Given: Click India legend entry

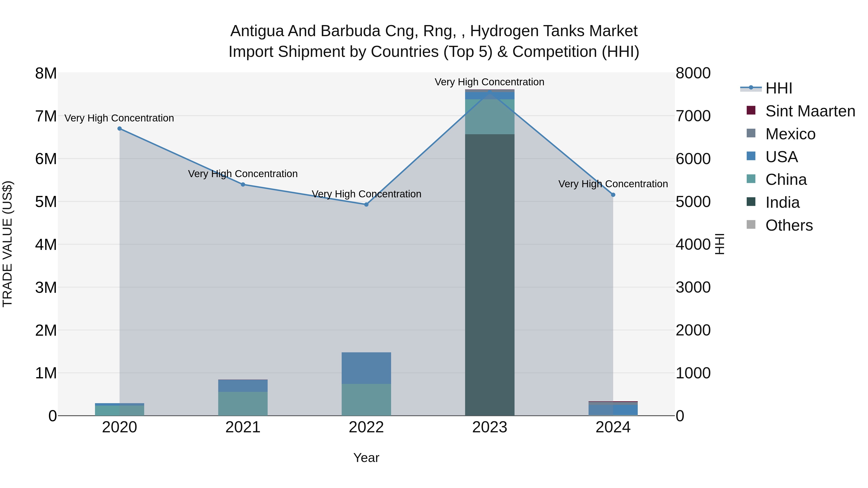Looking at the screenshot, I should [x=782, y=202].
